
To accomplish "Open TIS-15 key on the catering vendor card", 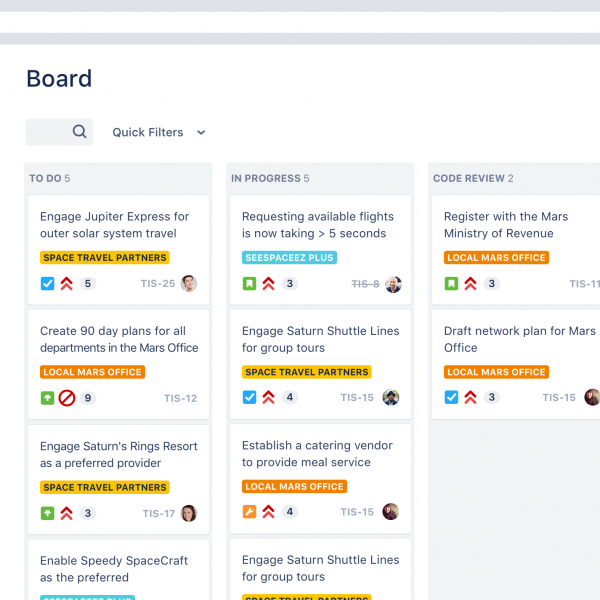I will click(x=357, y=512).
